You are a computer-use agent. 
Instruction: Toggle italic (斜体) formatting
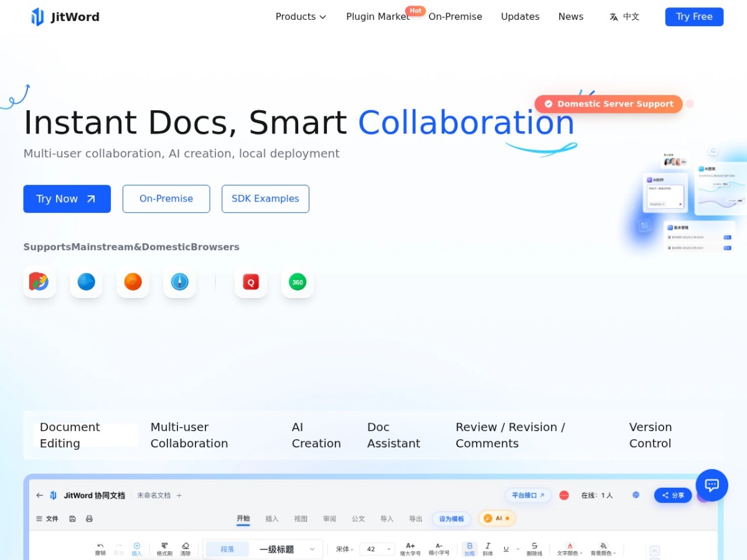(x=487, y=549)
